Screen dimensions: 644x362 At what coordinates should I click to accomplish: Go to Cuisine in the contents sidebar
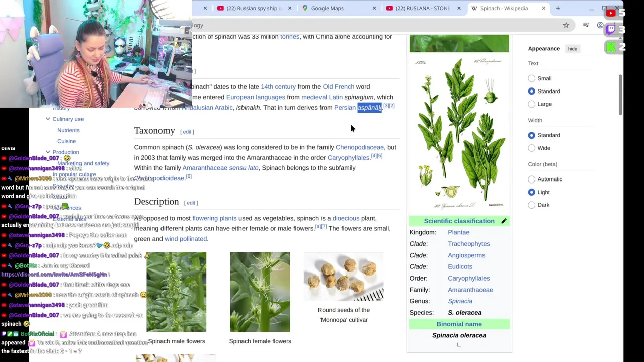(66, 141)
